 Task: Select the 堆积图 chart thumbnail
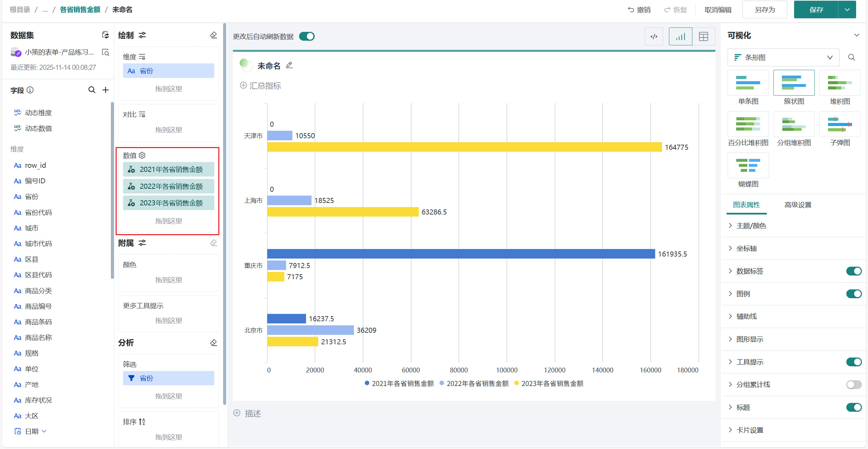(840, 83)
